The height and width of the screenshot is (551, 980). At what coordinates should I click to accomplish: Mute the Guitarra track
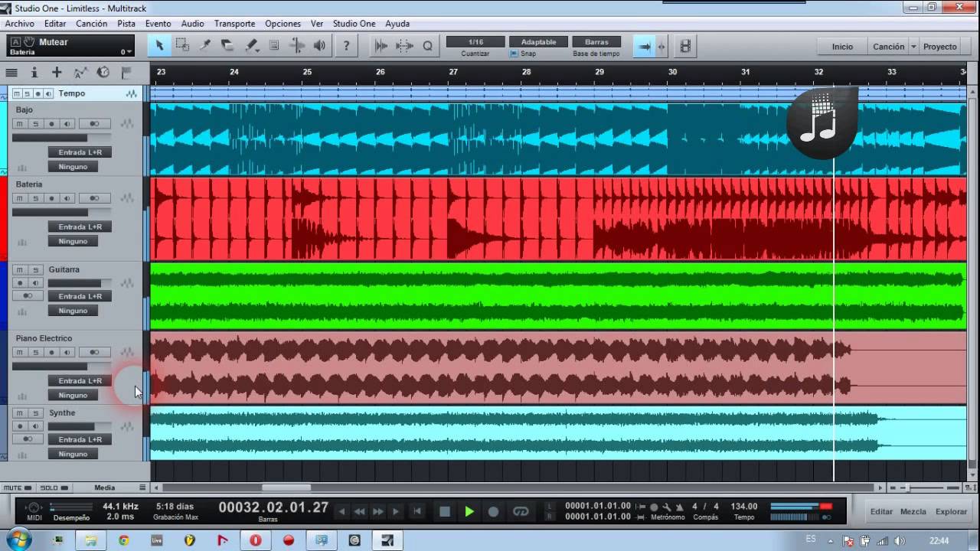[20, 269]
